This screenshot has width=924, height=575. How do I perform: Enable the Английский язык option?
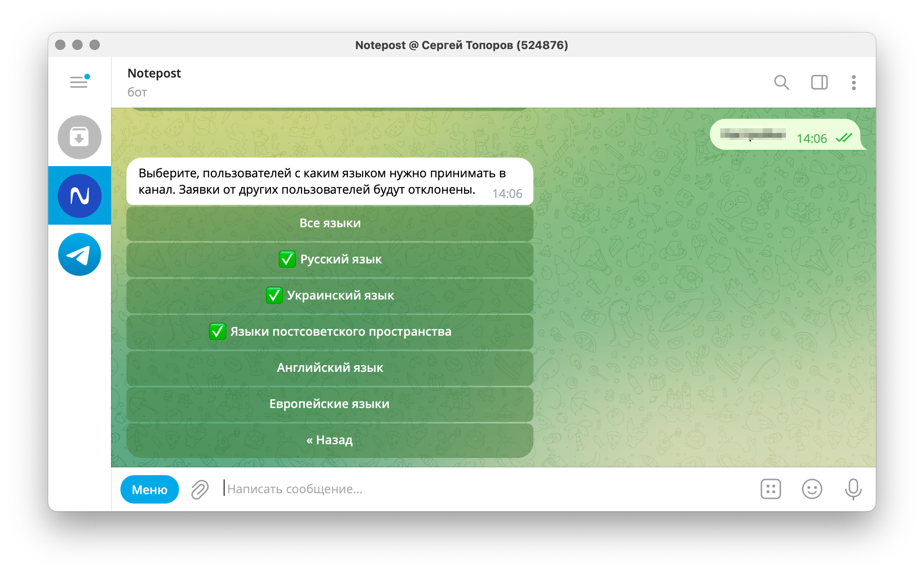click(330, 368)
